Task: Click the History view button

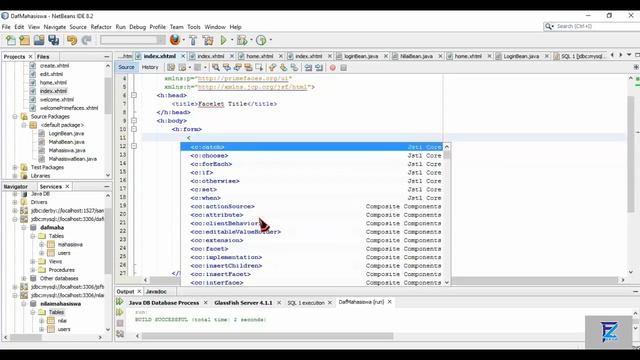Action: pos(150,67)
